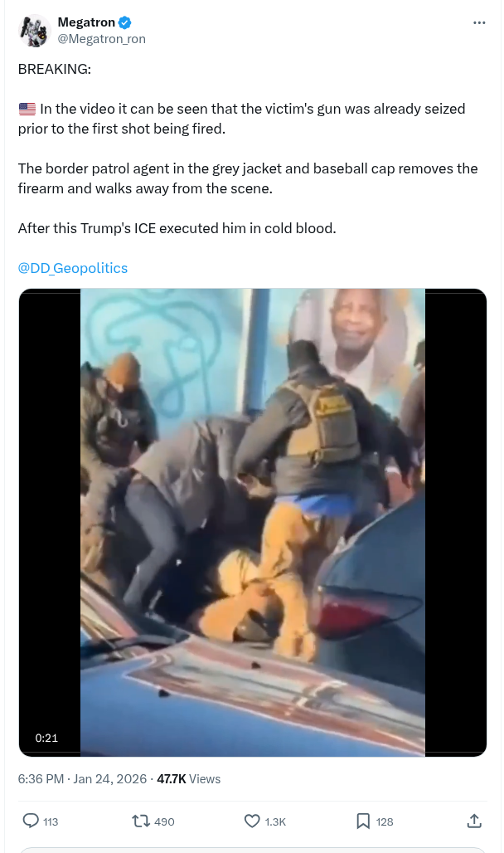Follow the @DD_Geopolitics mention link

pyautogui.click(x=73, y=268)
